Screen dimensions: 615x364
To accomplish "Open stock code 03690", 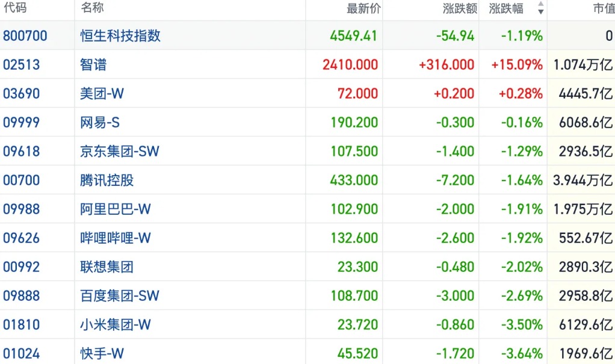I will click(x=21, y=94).
